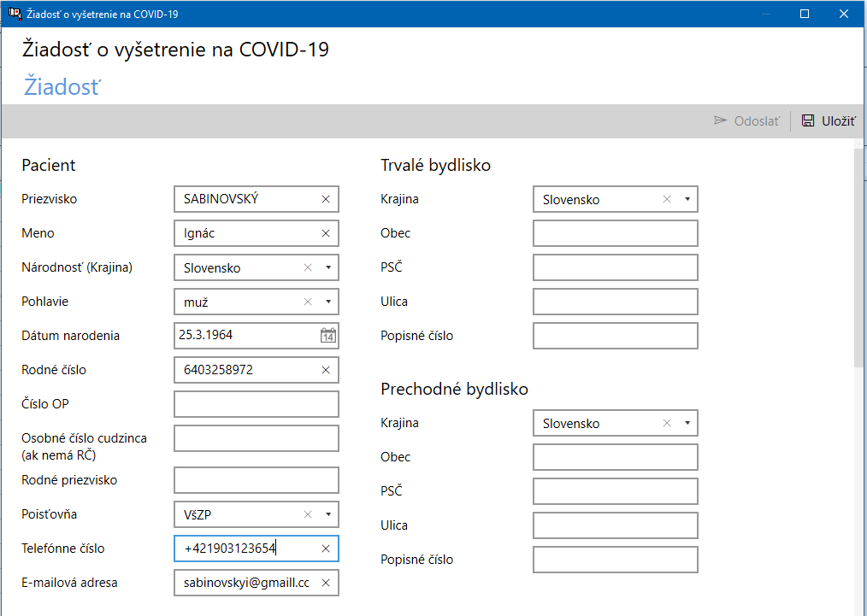Clear the Poisťovňa selection using X
Screen dimensions: 867x616
pos(308,514)
